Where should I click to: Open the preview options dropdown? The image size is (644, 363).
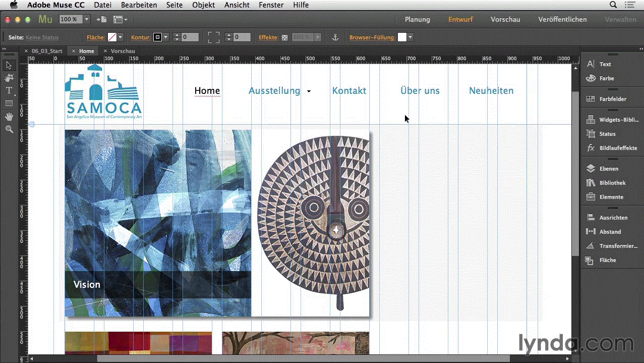click(121, 19)
